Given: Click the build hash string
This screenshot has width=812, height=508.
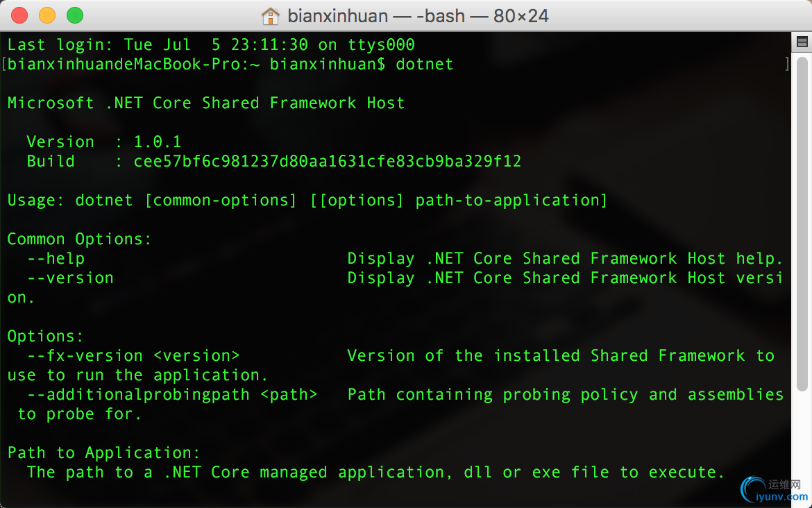Looking at the screenshot, I should tap(328, 162).
